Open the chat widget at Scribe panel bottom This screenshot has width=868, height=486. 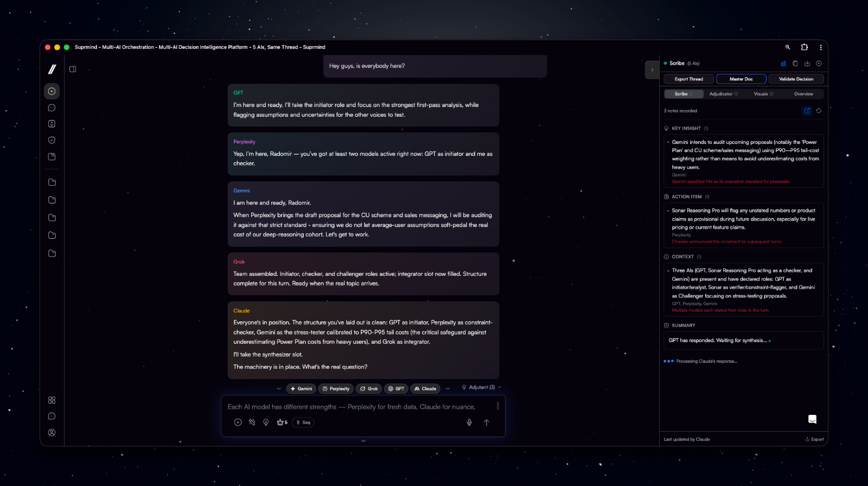point(812,419)
